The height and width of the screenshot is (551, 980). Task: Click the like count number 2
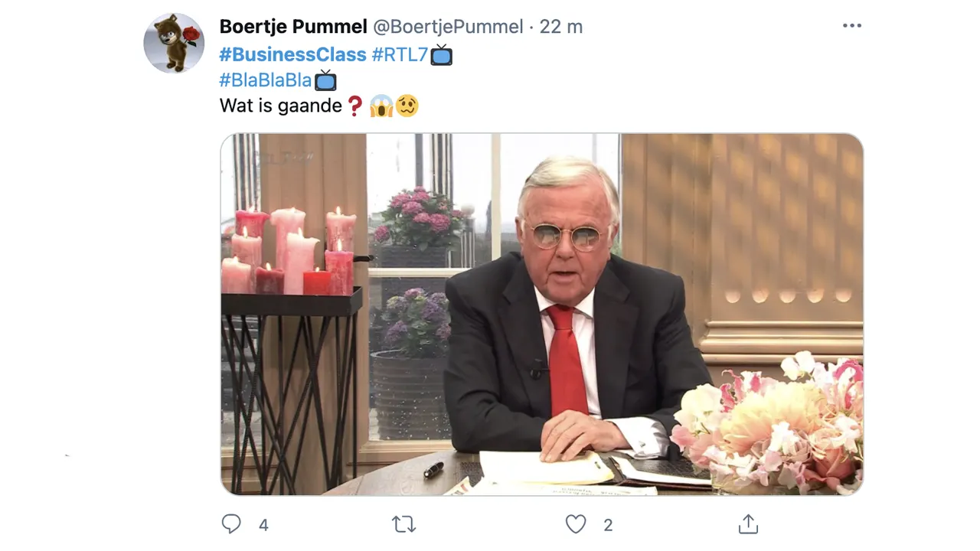tap(608, 525)
